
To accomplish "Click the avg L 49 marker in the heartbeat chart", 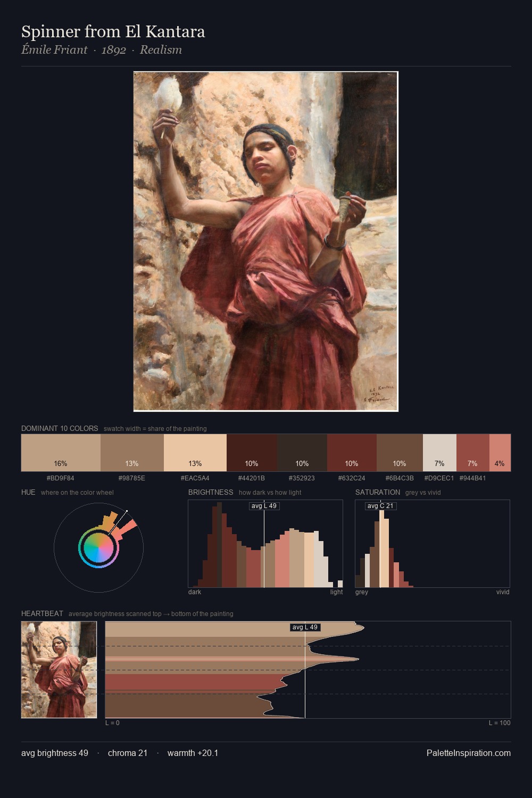I will pos(305,627).
